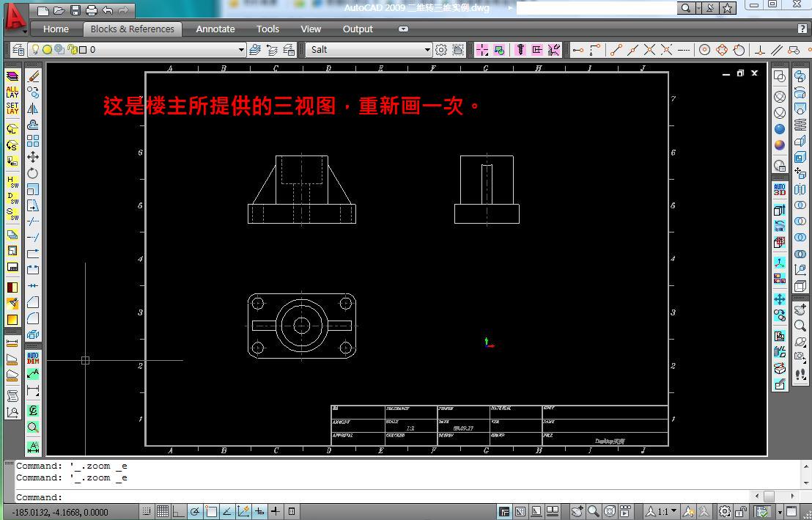The height and width of the screenshot is (520, 812).
Task: Select the Array tool grid icon
Action: 33,141
